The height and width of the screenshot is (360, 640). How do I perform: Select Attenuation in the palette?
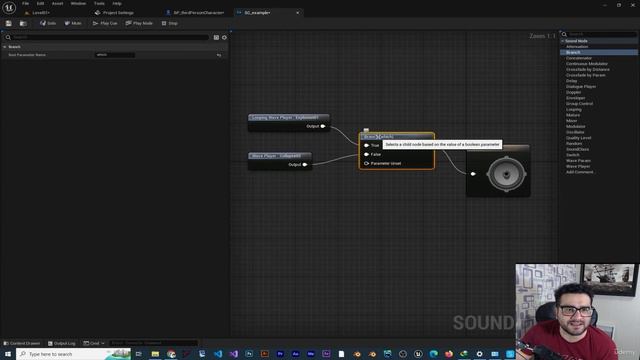pyautogui.click(x=577, y=47)
